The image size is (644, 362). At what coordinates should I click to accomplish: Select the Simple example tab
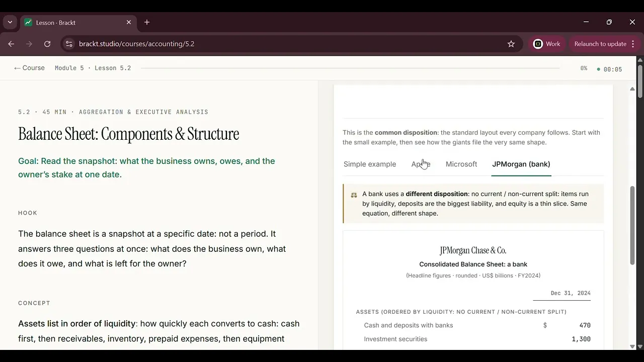tap(370, 164)
